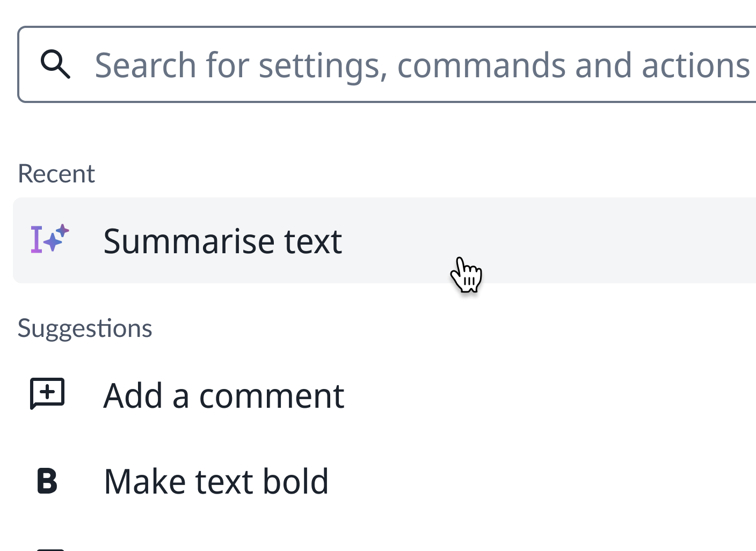The width and height of the screenshot is (756, 551).
Task: Click the Recent section heading
Action: [56, 174]
